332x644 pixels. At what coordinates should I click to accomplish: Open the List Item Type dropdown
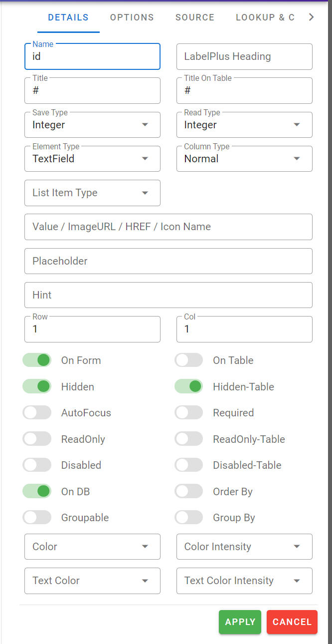pyautogui.click(x=92, y=193)
